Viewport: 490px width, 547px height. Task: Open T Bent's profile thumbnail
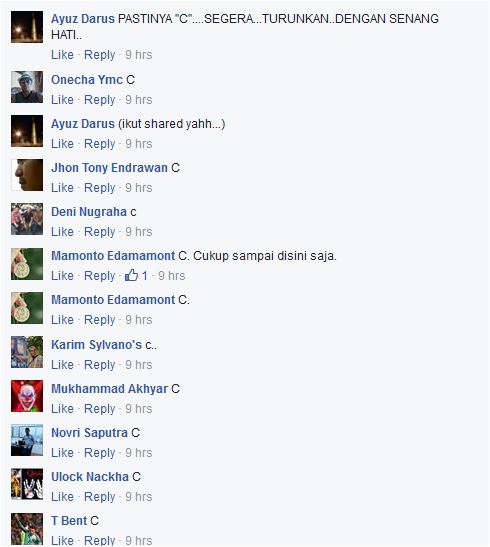[27, 529]
